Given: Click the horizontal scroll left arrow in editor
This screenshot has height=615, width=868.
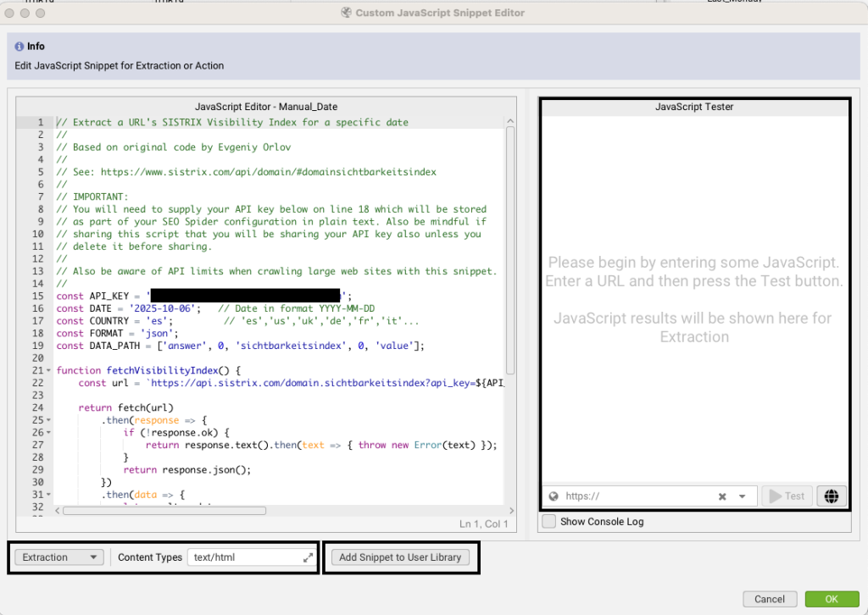Looking at the screenshot, I should pyautogui.click(x=58, y=511).
